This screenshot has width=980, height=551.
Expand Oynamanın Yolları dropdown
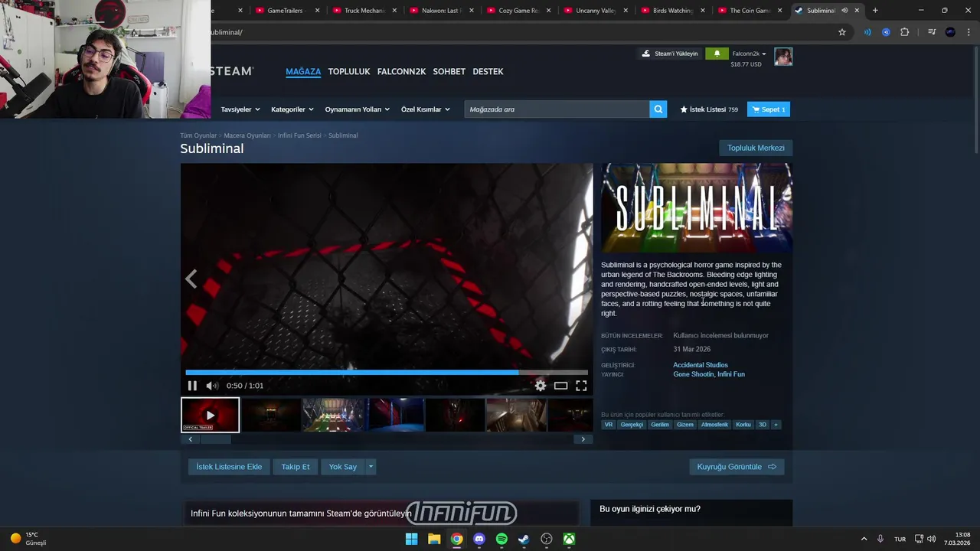tap(358, 109)
